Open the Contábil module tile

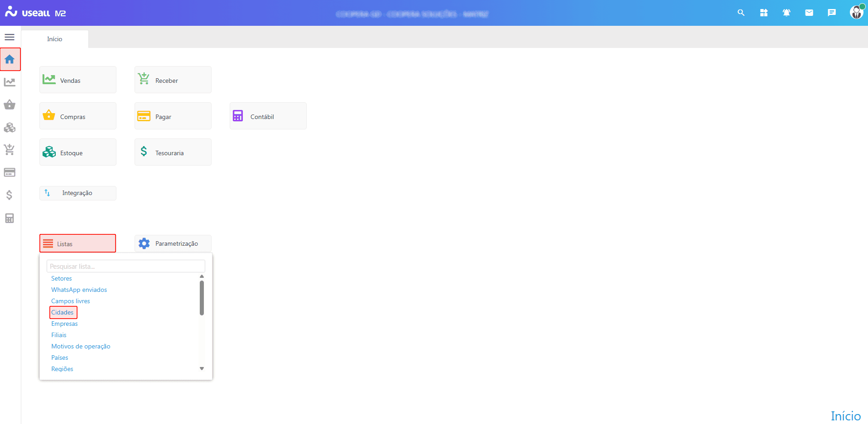[x=268, y=116]
